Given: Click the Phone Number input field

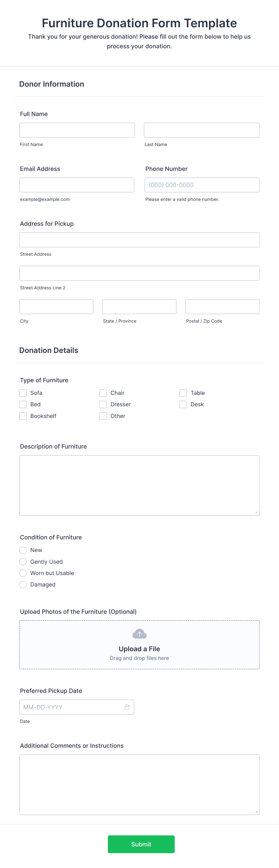Looking at the screenshot, I should point(202,185).
